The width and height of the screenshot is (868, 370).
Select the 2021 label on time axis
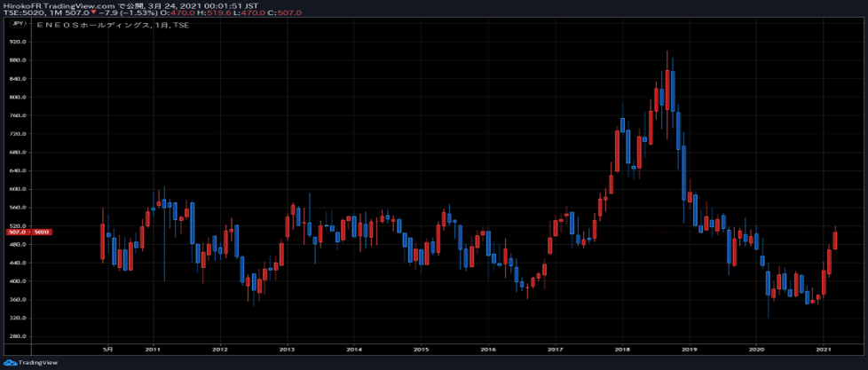coord(824,349)
